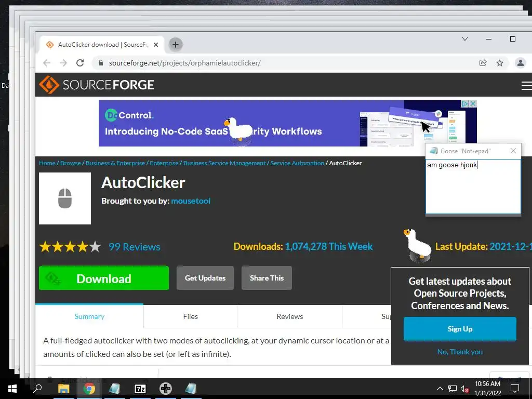Select the AutoClicker download tab
Viewport: 532px width, 399px height.
tap(102, 45)
